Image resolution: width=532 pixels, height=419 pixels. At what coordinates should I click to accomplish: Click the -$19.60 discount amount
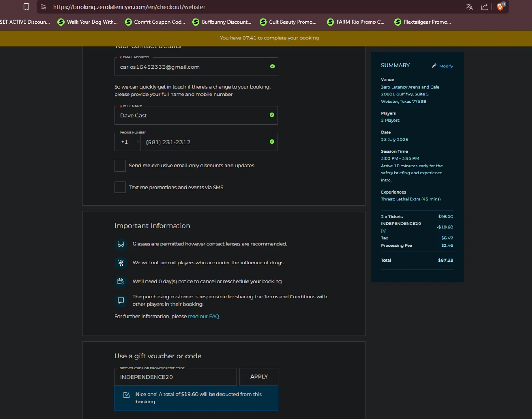445,227
